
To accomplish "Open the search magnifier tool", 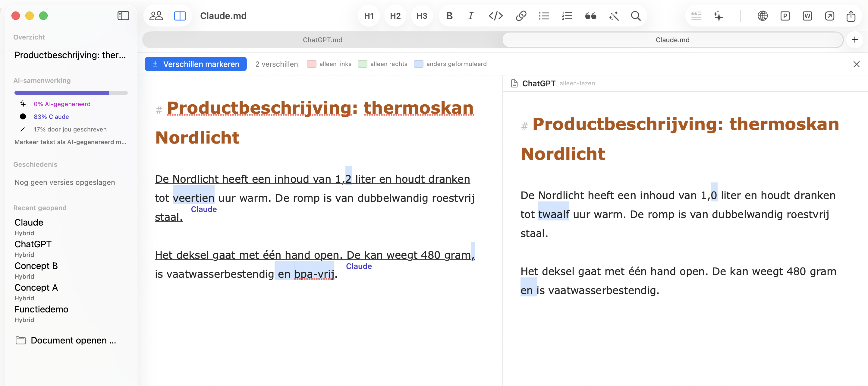I will pos(636,16).
